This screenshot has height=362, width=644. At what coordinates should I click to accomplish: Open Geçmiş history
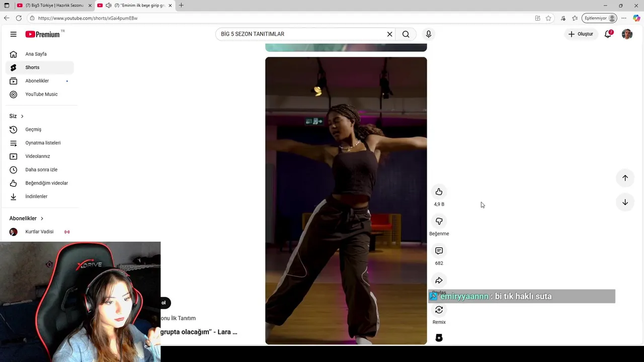point(40,129)
